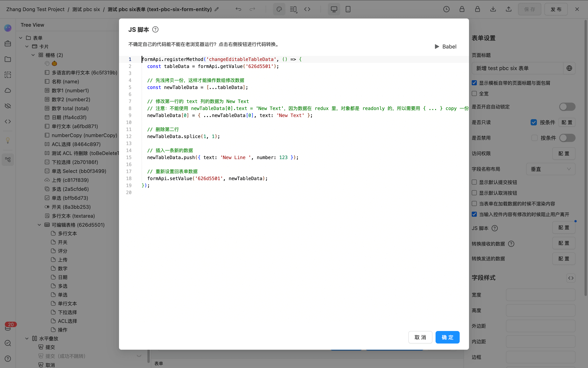
Task: Toggle the layout panel icon in toolbar
Action: click(293, 9)
